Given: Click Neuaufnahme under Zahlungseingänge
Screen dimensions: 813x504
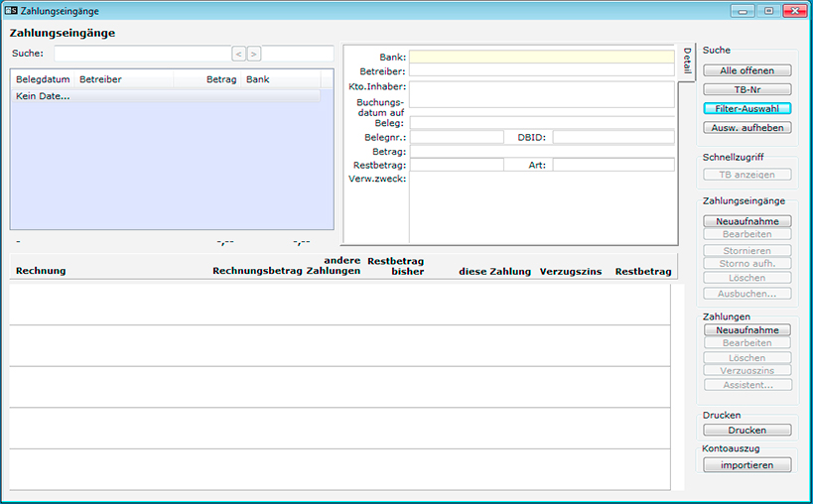Looking at the screenshot, I should (747, 221).
